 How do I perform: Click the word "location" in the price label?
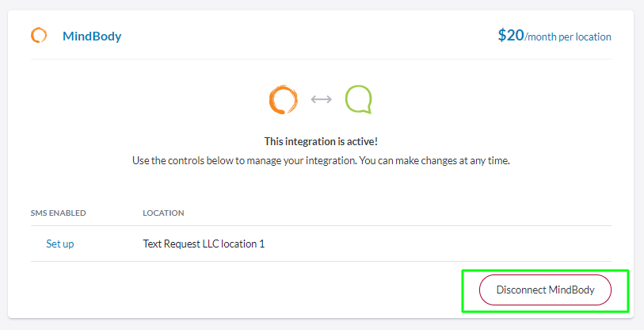coord(593,36)
